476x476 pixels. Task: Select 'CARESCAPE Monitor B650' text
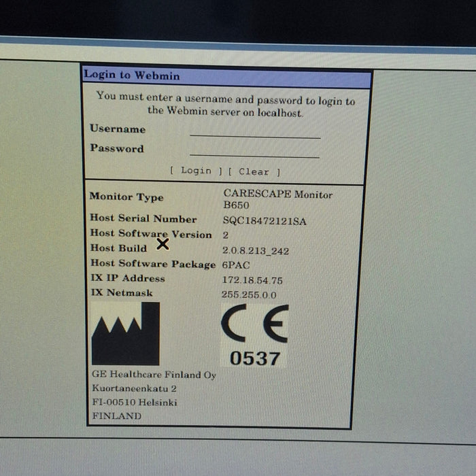point(277,199)
